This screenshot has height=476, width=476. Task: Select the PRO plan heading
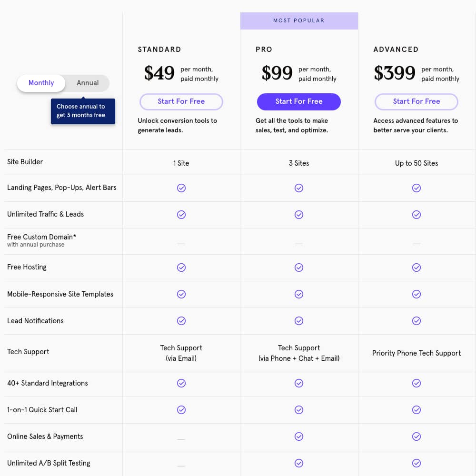[264, 49]
